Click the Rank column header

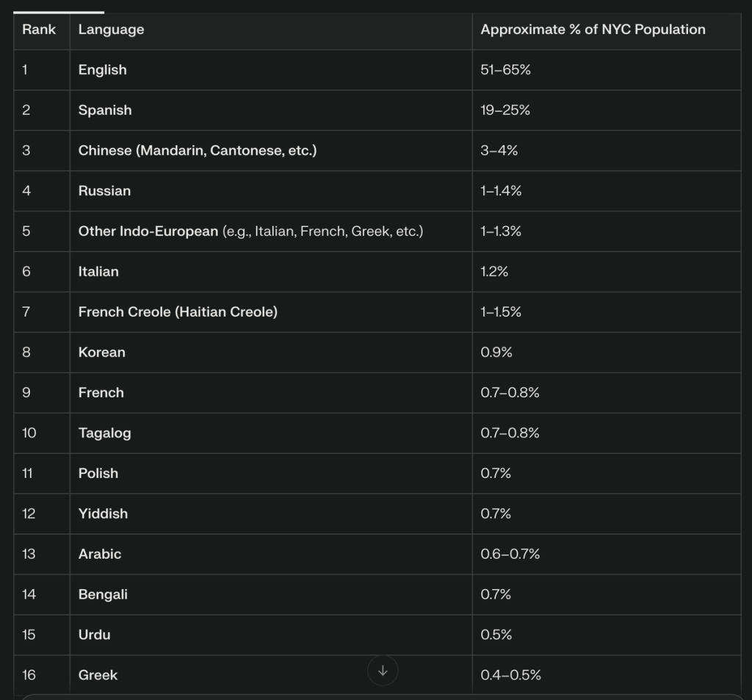(x=39, y=30)
